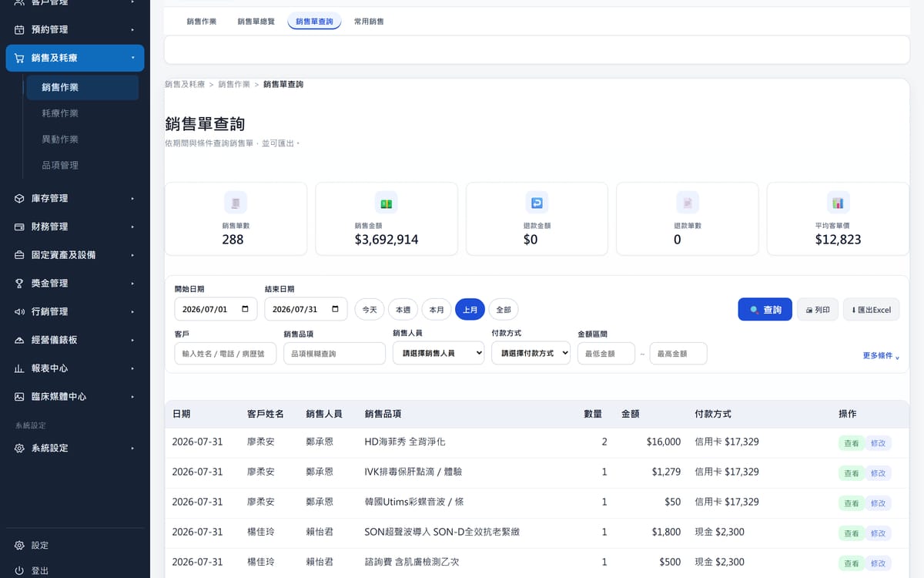Expand the 預約管理 sidebar menu

132,29
